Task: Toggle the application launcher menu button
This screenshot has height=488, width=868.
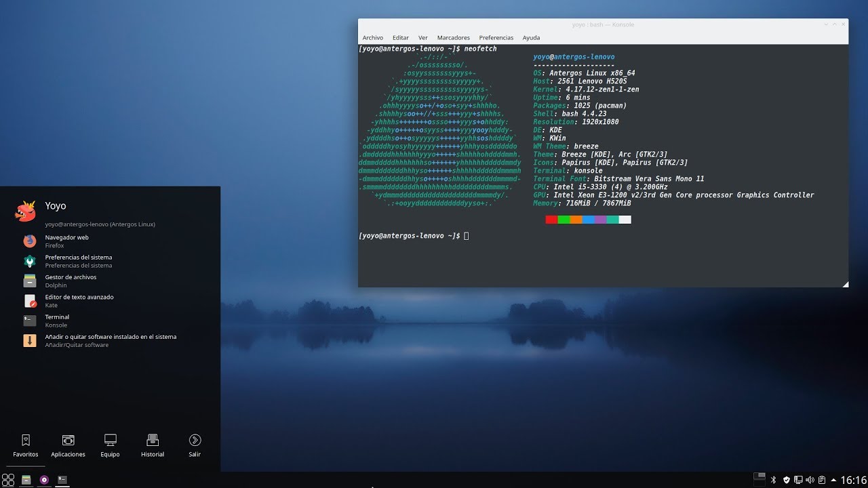Action: (x=8, y=480)
